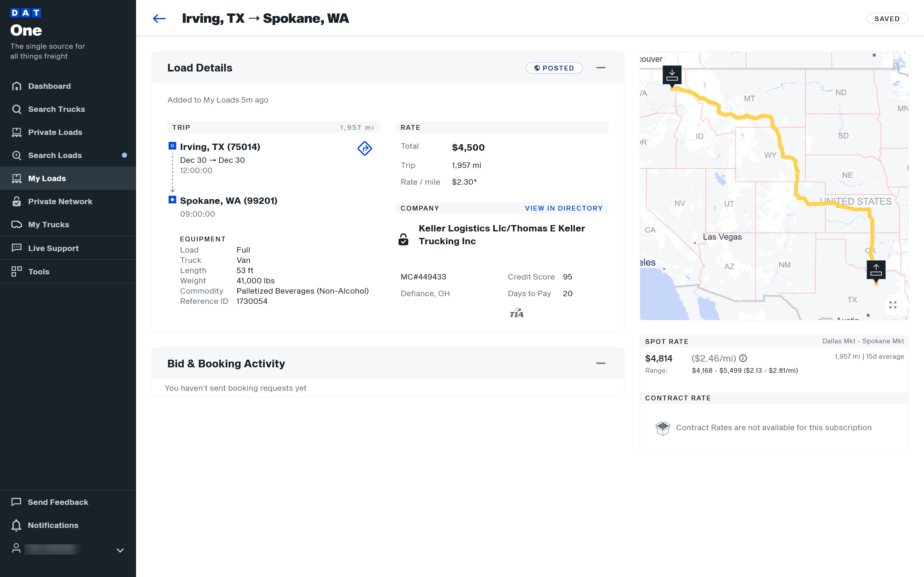Image resolution: width=924 pixels, height=577 pixels.
Task: Expand the map to fullscreen
Action: (892, 305)
